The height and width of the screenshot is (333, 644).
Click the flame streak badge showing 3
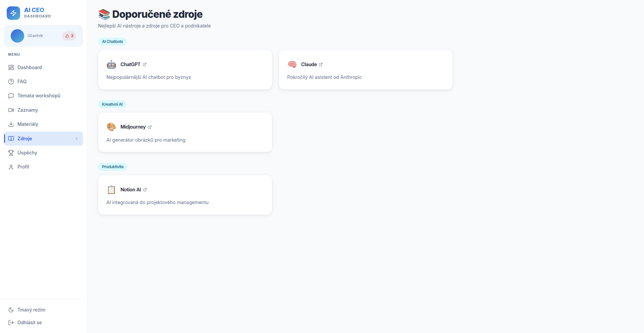click(x=69, y=36)
